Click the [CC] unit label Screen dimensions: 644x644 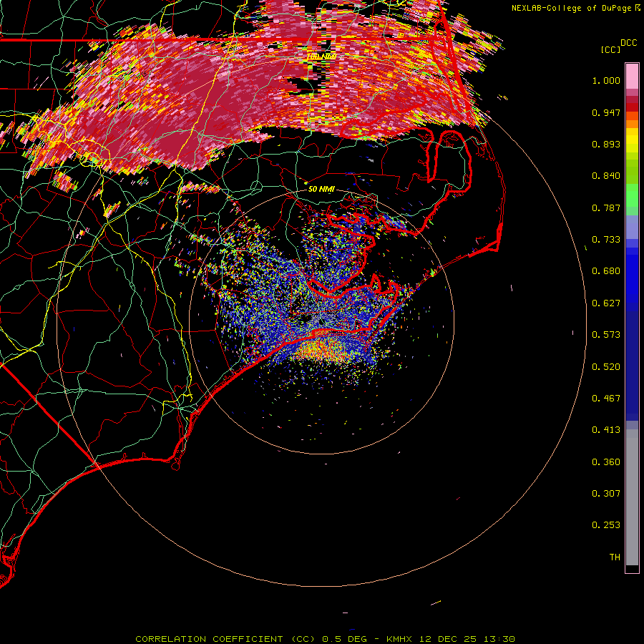coord(610,49)
